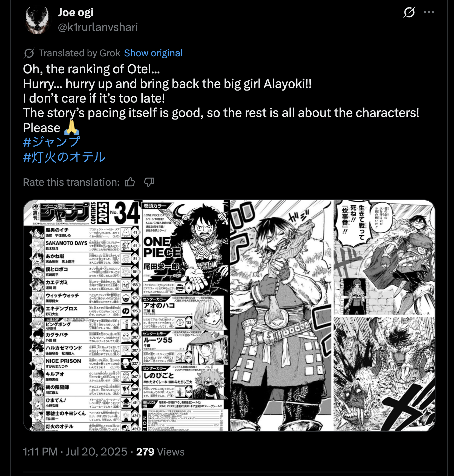Click the Translated by Grok label
This screenshot has height=476, width=454.
79,53
